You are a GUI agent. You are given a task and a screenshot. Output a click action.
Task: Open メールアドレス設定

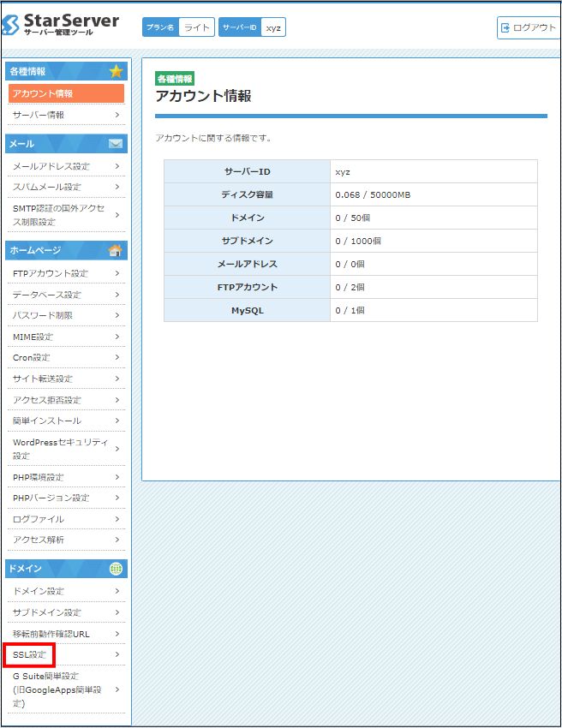click(67, 166)
